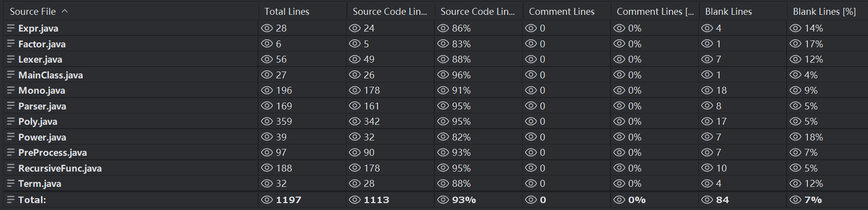Click the list icon beside Poly.java
This screenshot has height=210, width=868.
click(x=11, y=121)
